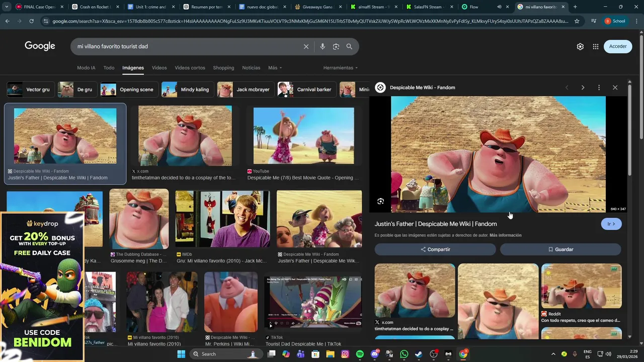Select the Vector gru filter chip
Image resolution: width=644 pixels, height=362 pixels.
pyautogui.click(x=31, y=89)
